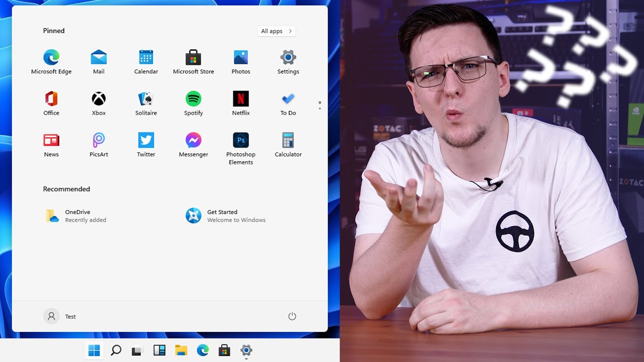This screenshot has width=644, height=362.
Task: Open the Widgets panel from taskbar
Action: click(159, 350)
